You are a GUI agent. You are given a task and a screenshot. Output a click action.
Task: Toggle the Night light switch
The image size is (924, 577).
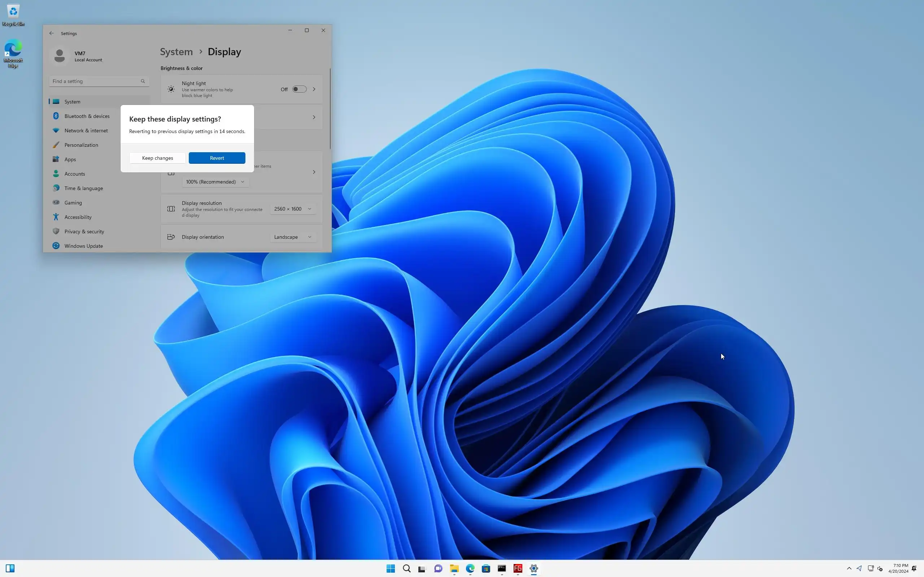click(299, 89)
